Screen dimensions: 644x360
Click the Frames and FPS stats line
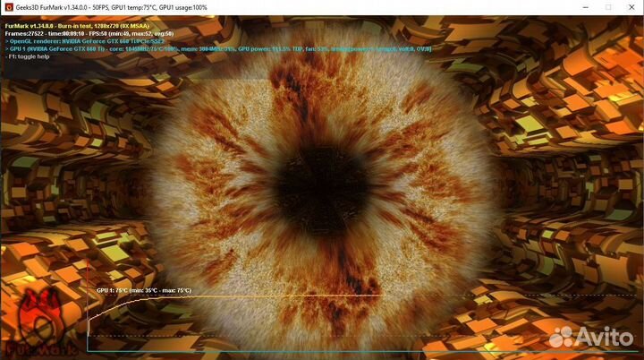(x=89, y=34)
